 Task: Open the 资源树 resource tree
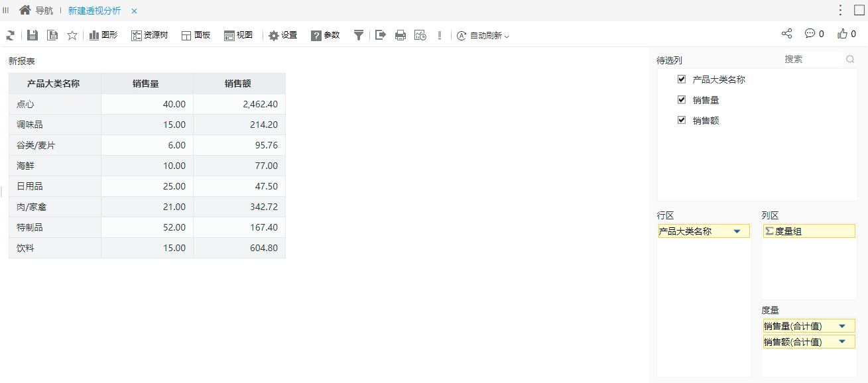click(149, 35)
